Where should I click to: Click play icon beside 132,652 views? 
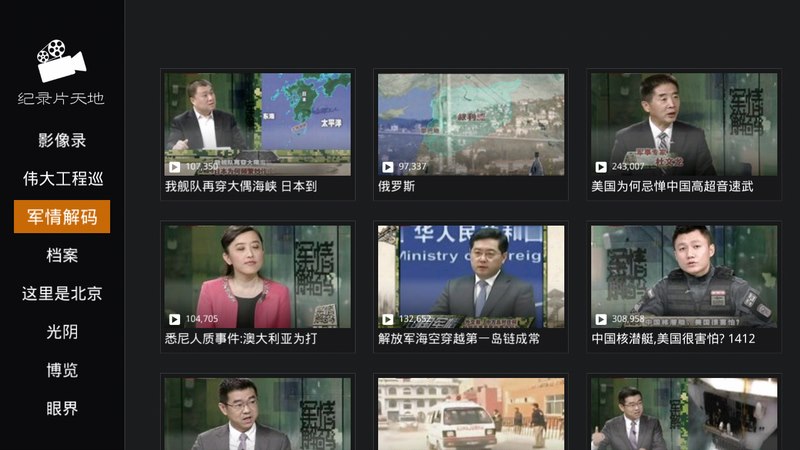click(388, 319)
